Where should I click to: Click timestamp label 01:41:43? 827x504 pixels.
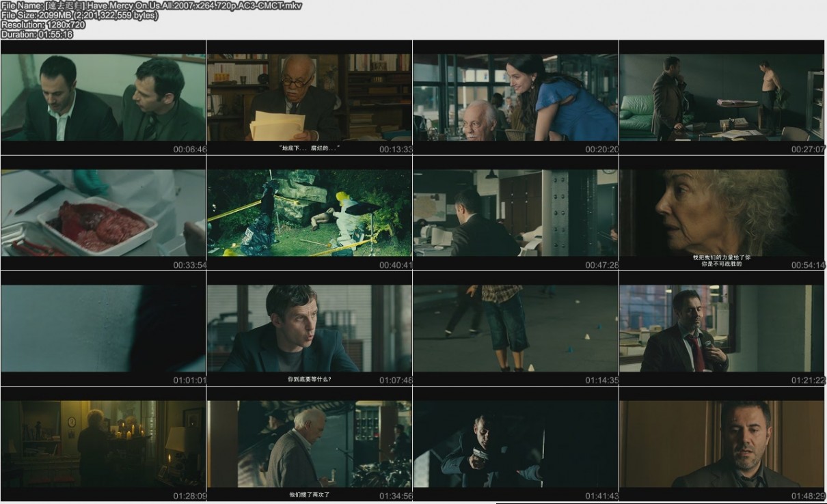pos(601,496)
